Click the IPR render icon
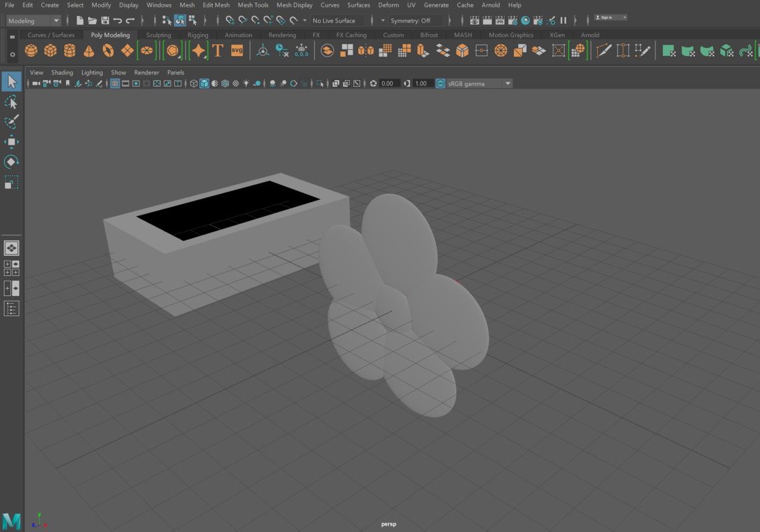760x532 pixels. [500, 21]
